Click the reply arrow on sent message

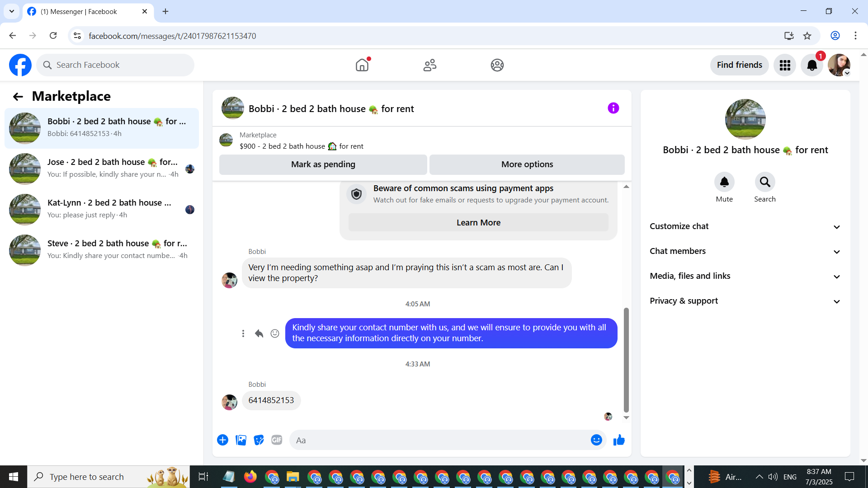coord(259,333)
